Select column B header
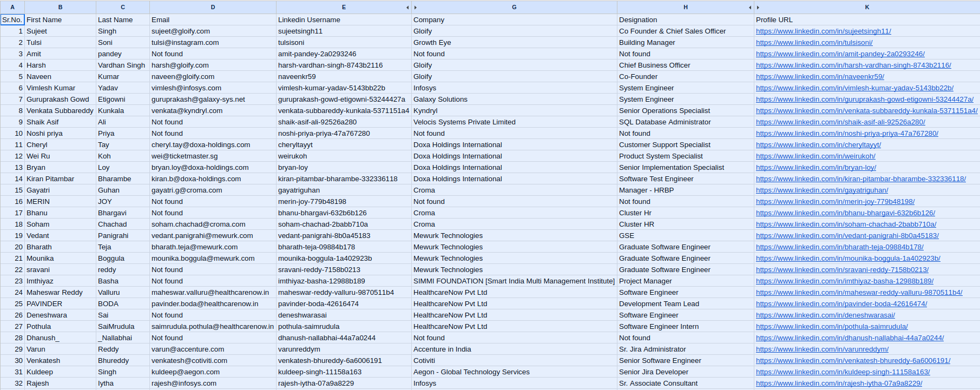This screenshot has height=390, width=980. pos(60,7)
